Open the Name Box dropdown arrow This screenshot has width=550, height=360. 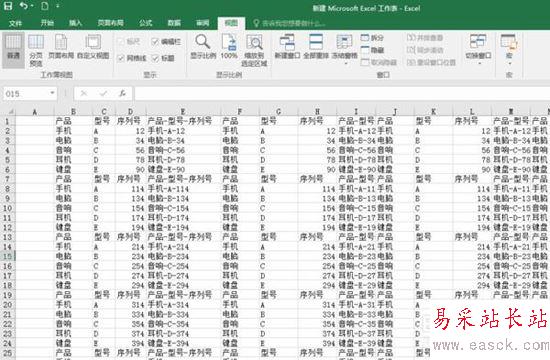(x=52, y=93)
